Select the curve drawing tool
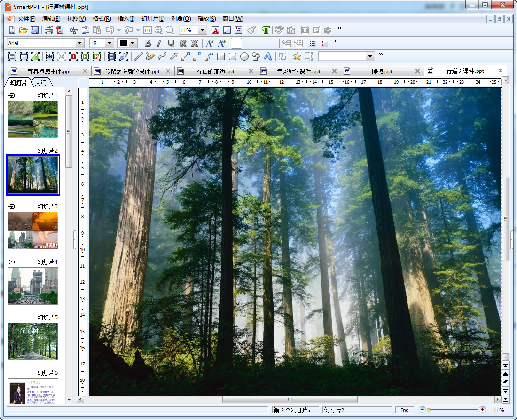517x420 pixels. 162,56
